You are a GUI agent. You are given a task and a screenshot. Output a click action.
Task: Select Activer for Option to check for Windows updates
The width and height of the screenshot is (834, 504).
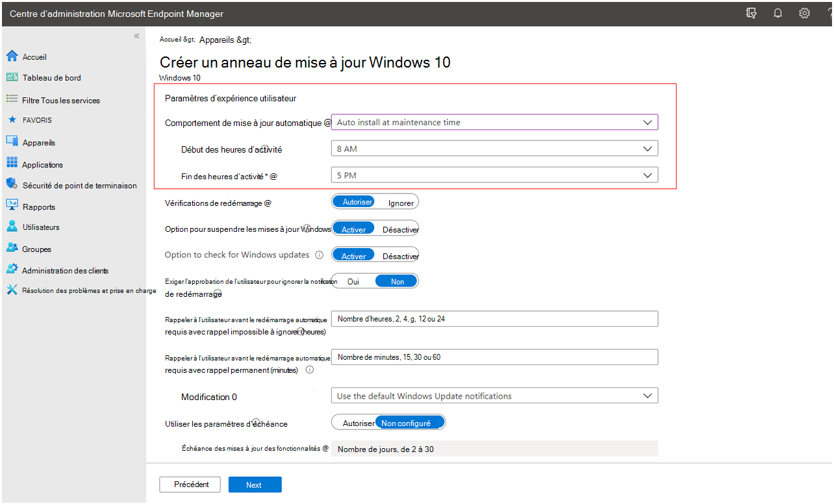click(x=353, y=256)
